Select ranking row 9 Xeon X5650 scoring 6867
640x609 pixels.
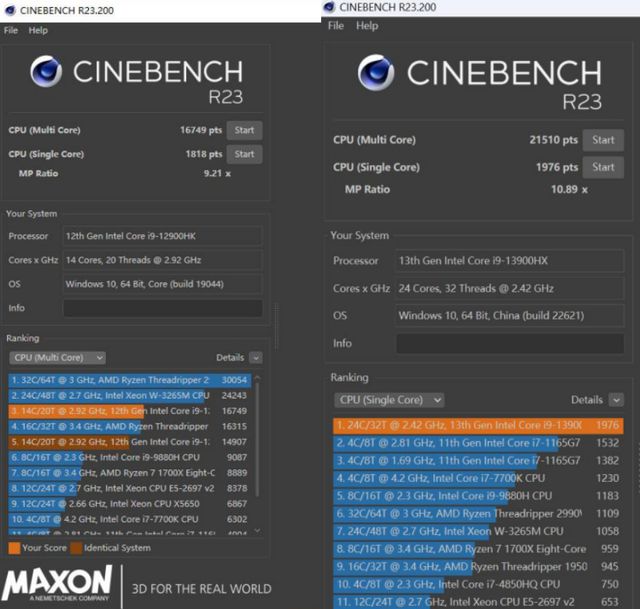tap(130, 504)
